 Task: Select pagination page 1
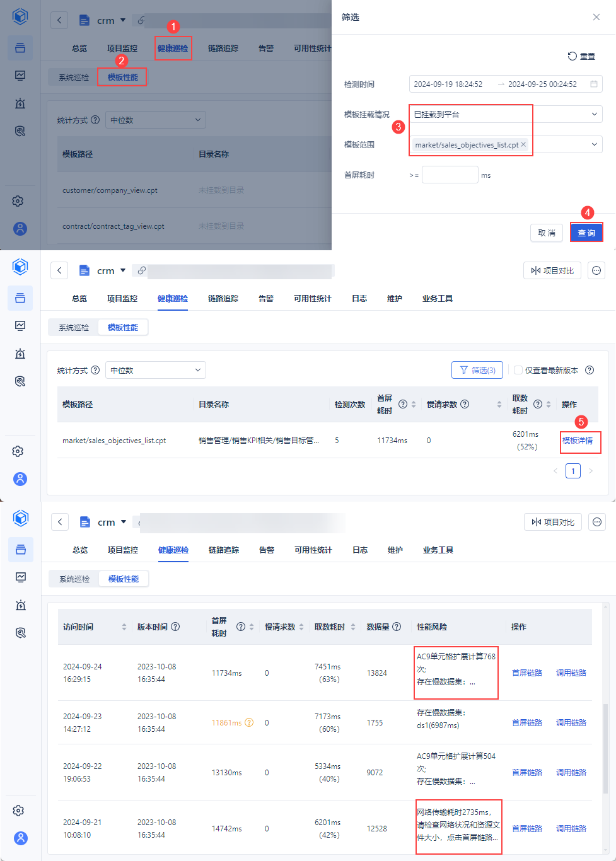(x=573, y=471)
